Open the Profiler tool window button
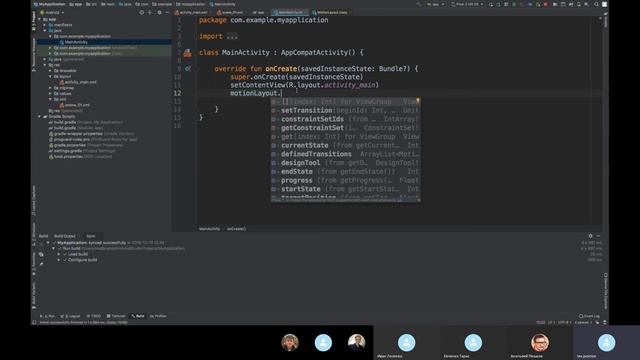 coord(158,316)
